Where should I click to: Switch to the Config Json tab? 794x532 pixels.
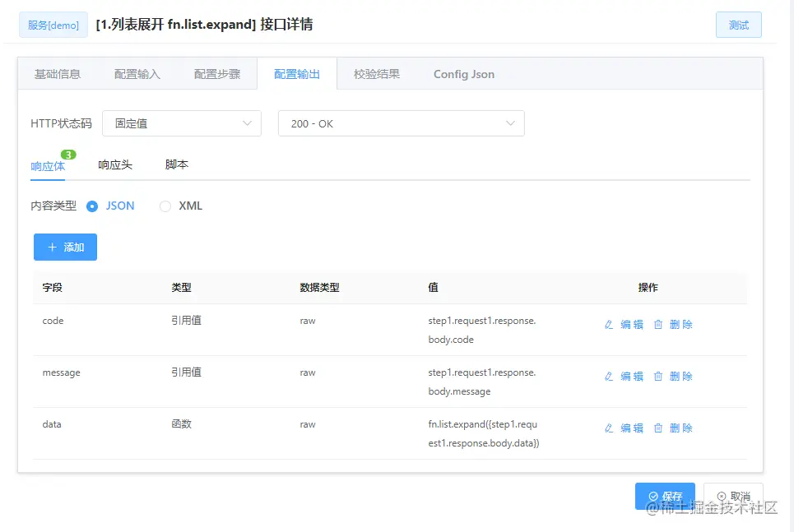coord(463,73)
